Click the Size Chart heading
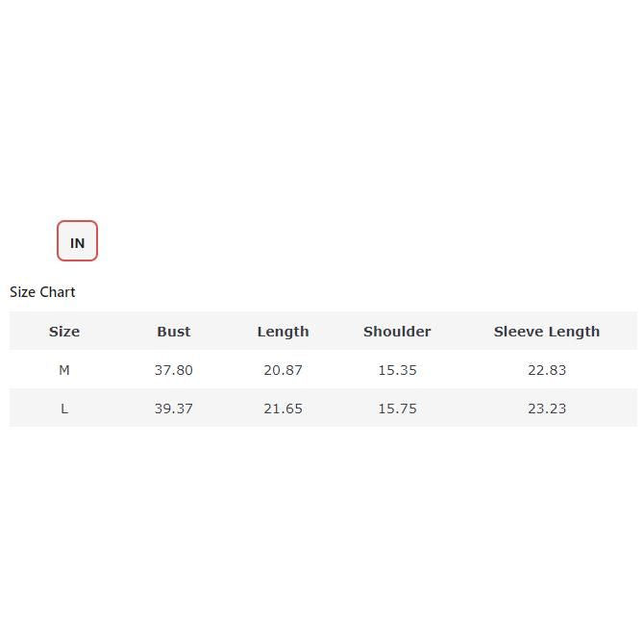 tap(42, 292)
